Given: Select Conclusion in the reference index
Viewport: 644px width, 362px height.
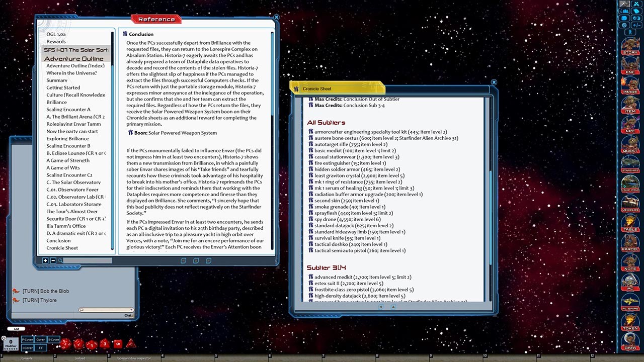Looking at the screenshot, I should coord(58,240).
